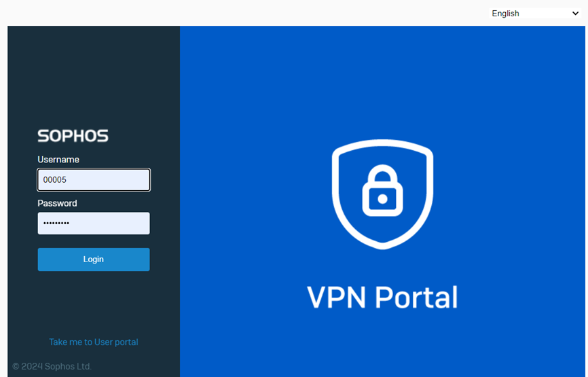Follow the Take me to User portal link
This screenshot has width=588, height=377.
[94, 342]
